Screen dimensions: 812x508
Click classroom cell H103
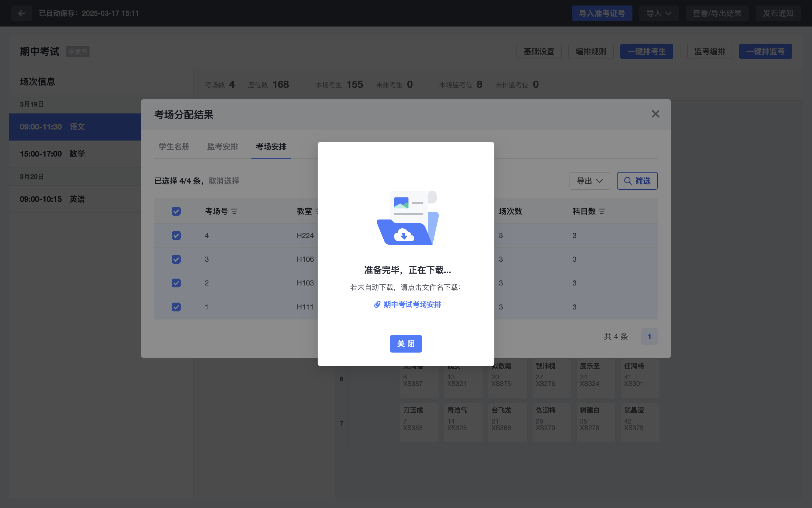click(x=305, y=283)
